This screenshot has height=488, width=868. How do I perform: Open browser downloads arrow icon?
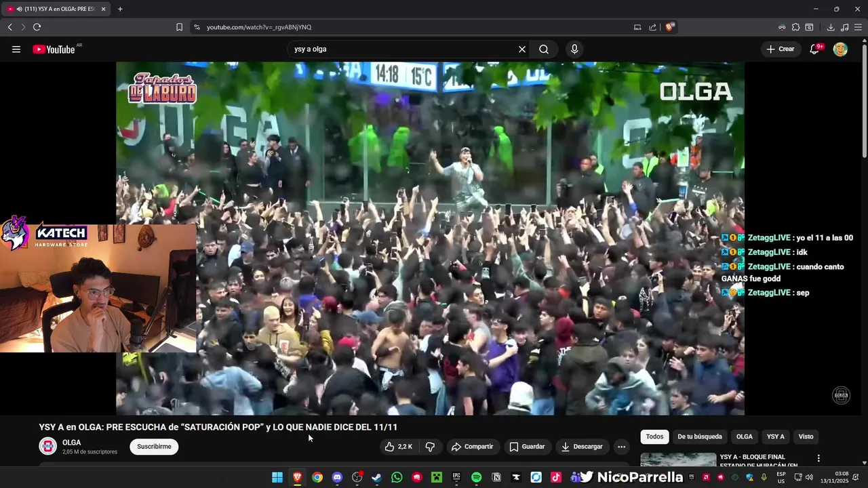tap(831, 27)
